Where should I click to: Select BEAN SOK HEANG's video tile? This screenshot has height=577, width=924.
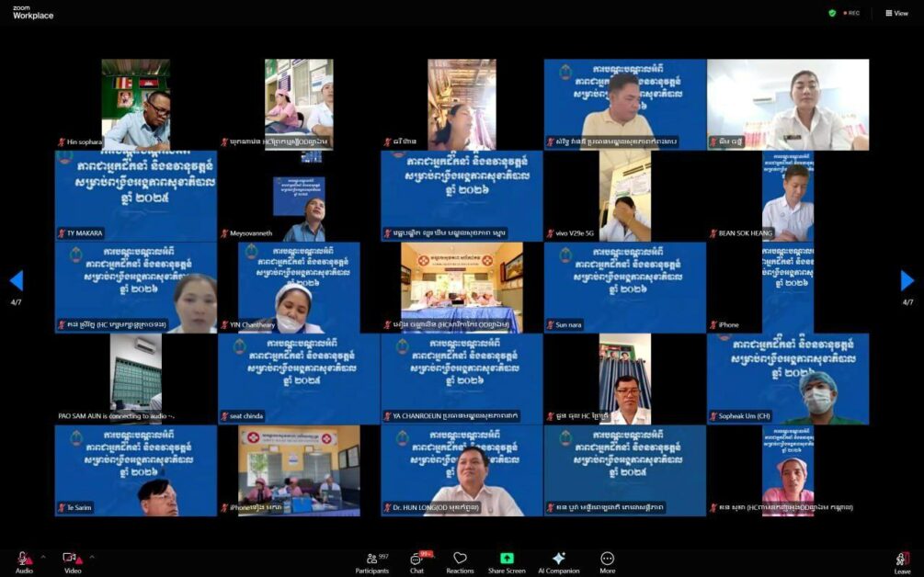point(787,196)
